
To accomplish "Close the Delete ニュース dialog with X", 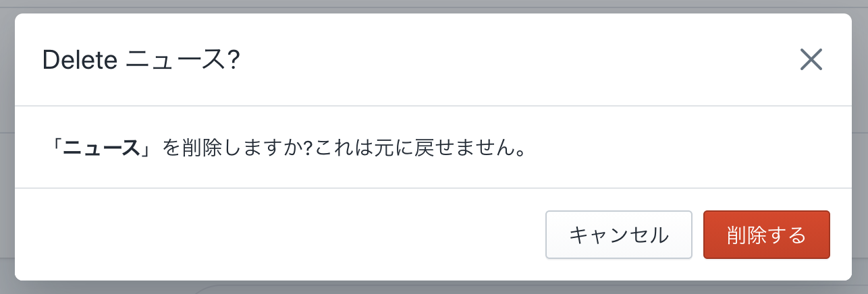I will pos(811,60).
